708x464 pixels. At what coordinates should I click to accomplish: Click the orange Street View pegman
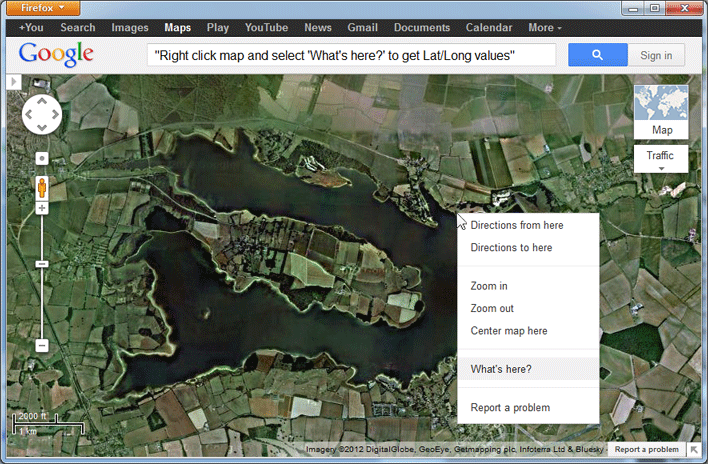[x=42, y=188]
